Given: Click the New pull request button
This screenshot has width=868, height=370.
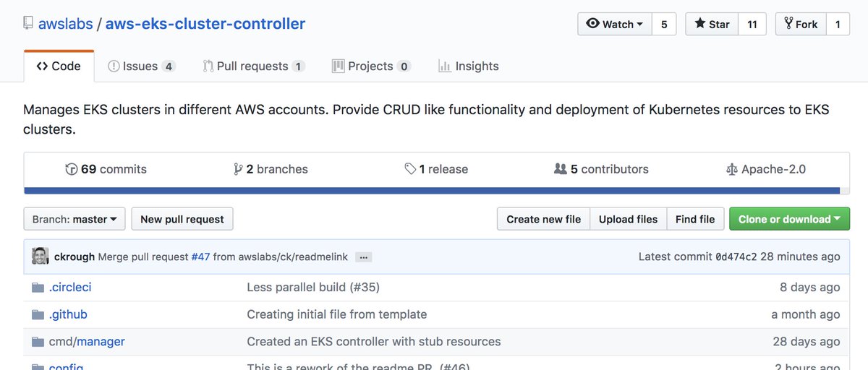Looking at the screenshot, I should pos(182,219).
